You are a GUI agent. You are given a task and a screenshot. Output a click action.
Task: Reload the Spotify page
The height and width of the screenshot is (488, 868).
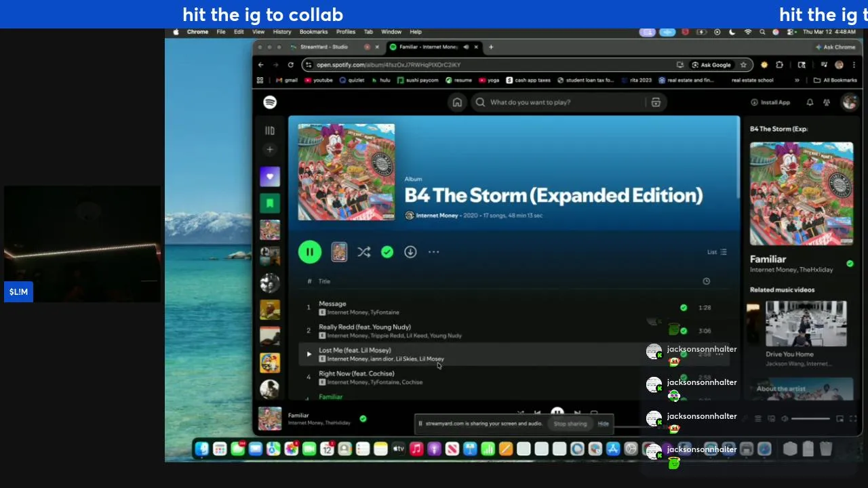point(290,65)
